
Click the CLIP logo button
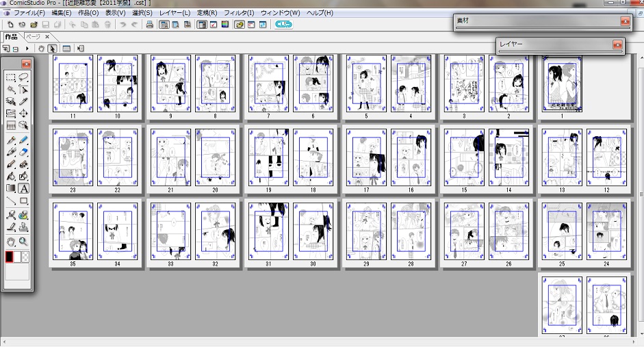pyautogui.click(x=283, y=25)
